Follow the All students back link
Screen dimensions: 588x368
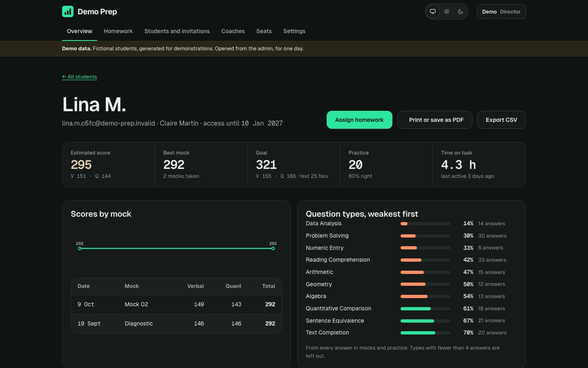pyautogui.click(x=80, y=77)
